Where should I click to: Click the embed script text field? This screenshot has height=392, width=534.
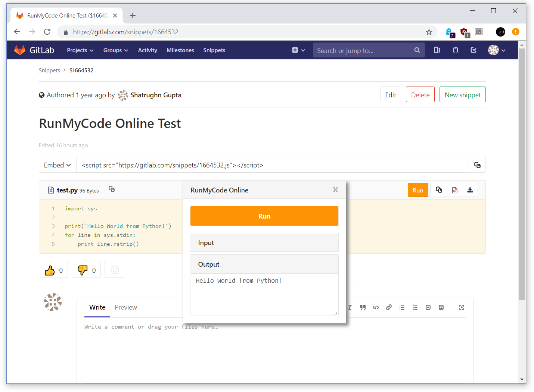point(273,165)
